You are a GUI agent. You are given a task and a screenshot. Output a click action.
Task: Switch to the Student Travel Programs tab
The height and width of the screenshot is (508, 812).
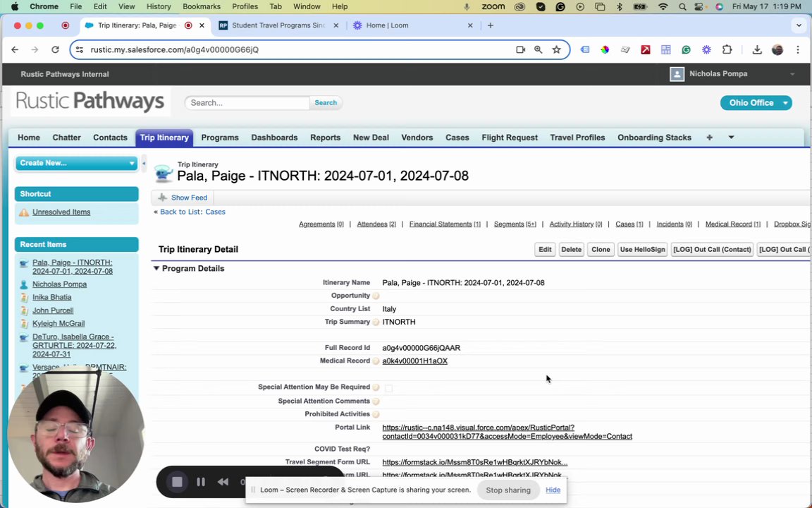pos(279,25)
